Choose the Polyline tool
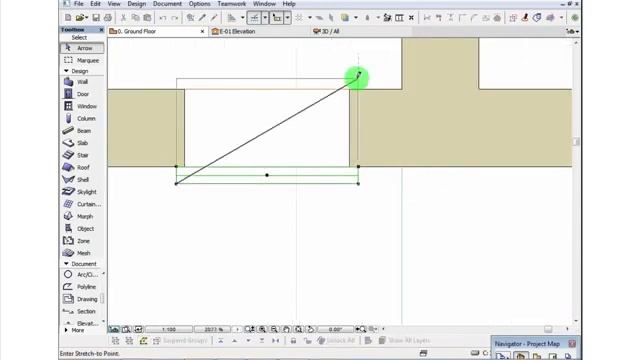Image resolution: width=640 pixels, height=360 pixels. [x=82, y=287]
